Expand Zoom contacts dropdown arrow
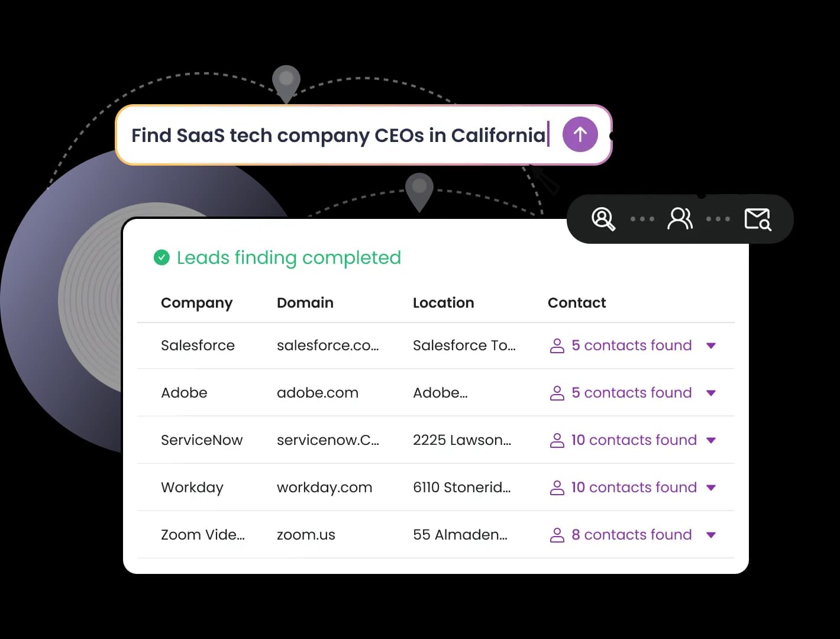Screen dimensions: 840x639 pyautogui.click(x=711, y=535)
